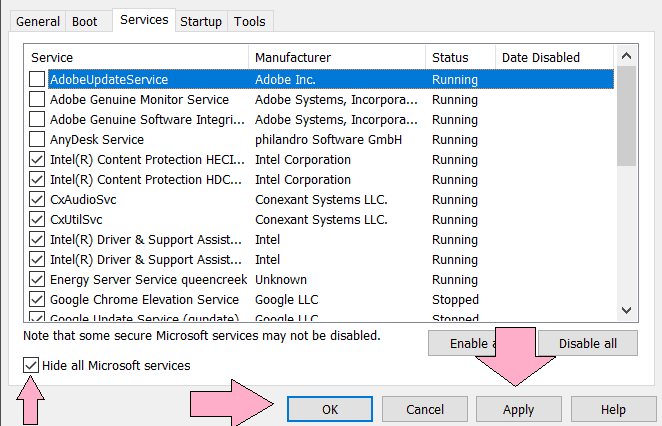Uncheck the CxAudioSvc service
The width and height of the screenshot is (662, 426).
tap(37, 199)
